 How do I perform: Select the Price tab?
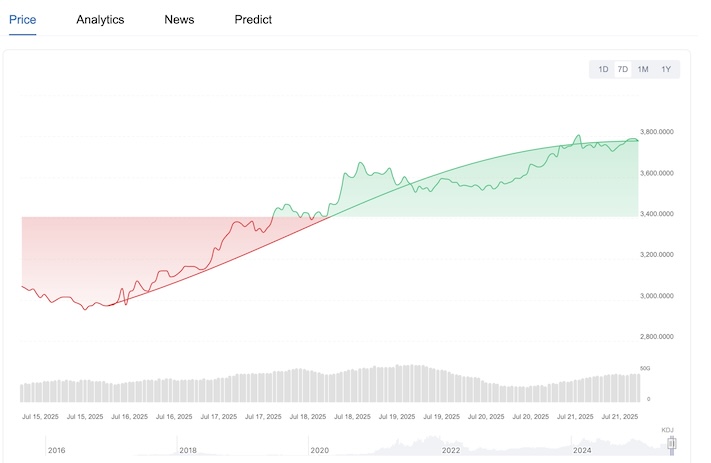[23, 19]
